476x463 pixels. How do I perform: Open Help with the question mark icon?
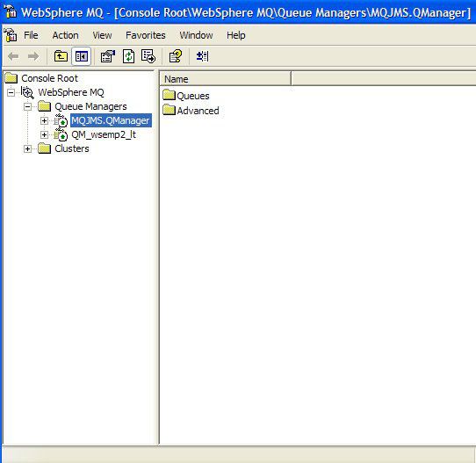point(175,56)
